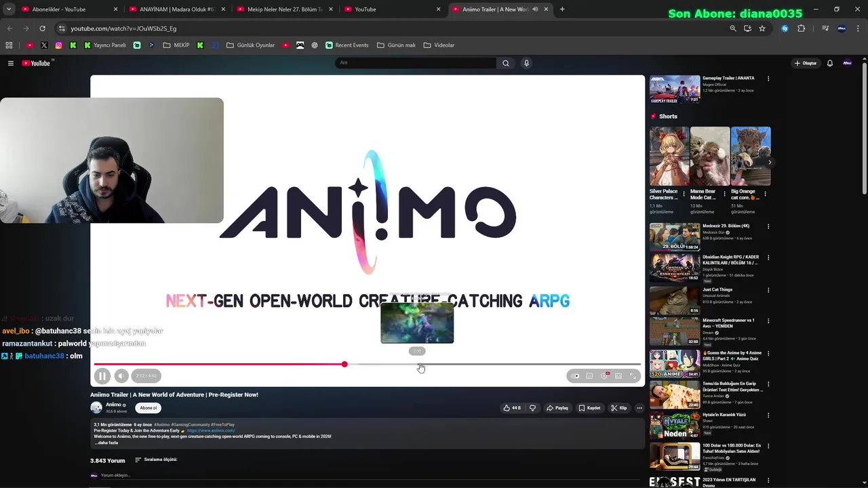Screen dimensions: 868x488
Task: Open more actions next to Klip
Action: tap(639, 408)
